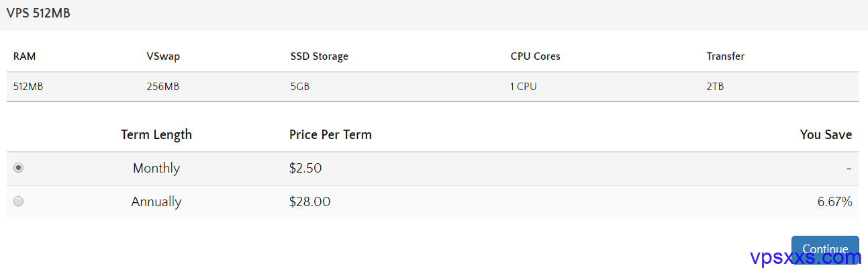The height and width of the screenshot is (272, 868).
Task: Click the vpsxxs.com watermark link
Action: 804,257
